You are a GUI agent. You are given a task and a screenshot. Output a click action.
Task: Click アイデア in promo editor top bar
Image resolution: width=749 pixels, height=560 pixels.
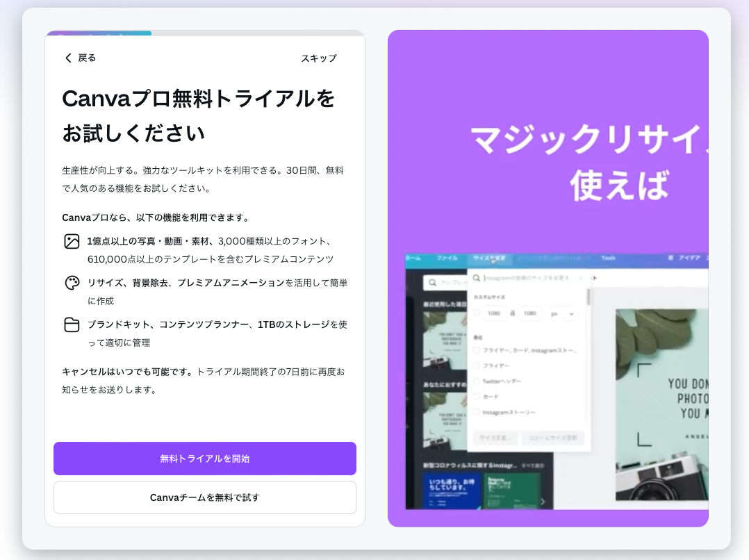click(690, 258)
